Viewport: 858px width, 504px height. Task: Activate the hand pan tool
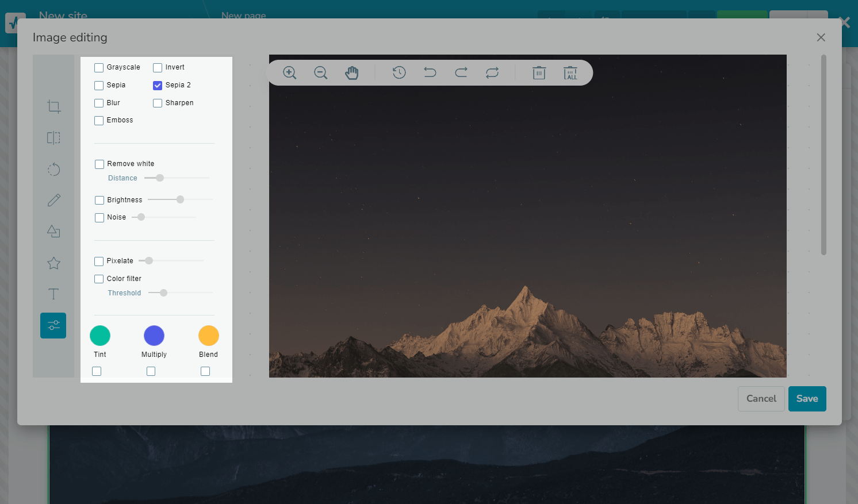coord(352,73)
